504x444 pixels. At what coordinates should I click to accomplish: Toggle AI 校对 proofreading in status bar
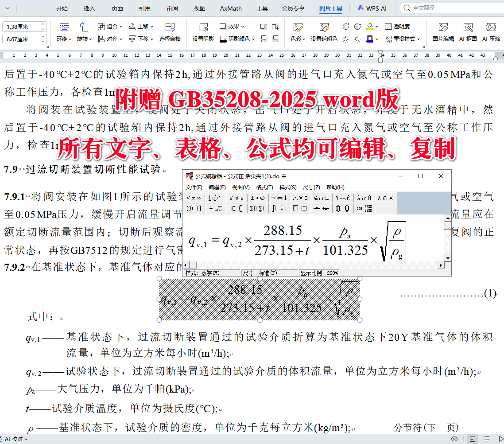[13, 439]
